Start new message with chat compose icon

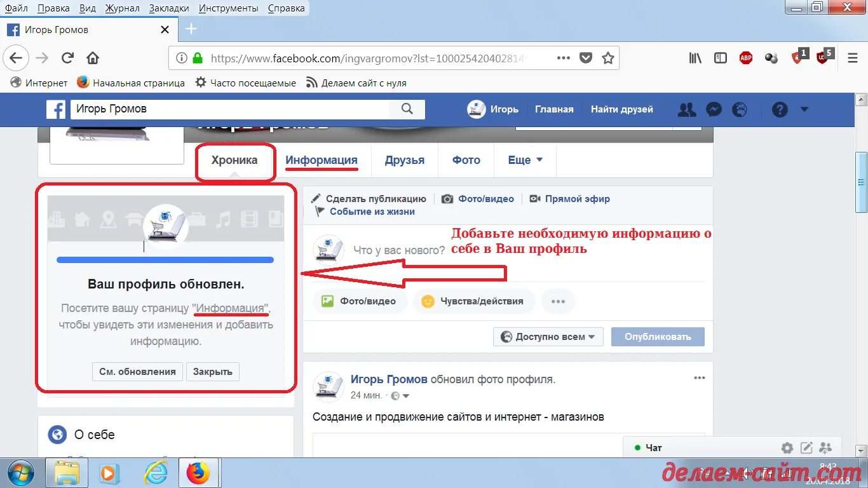[806, 448]
